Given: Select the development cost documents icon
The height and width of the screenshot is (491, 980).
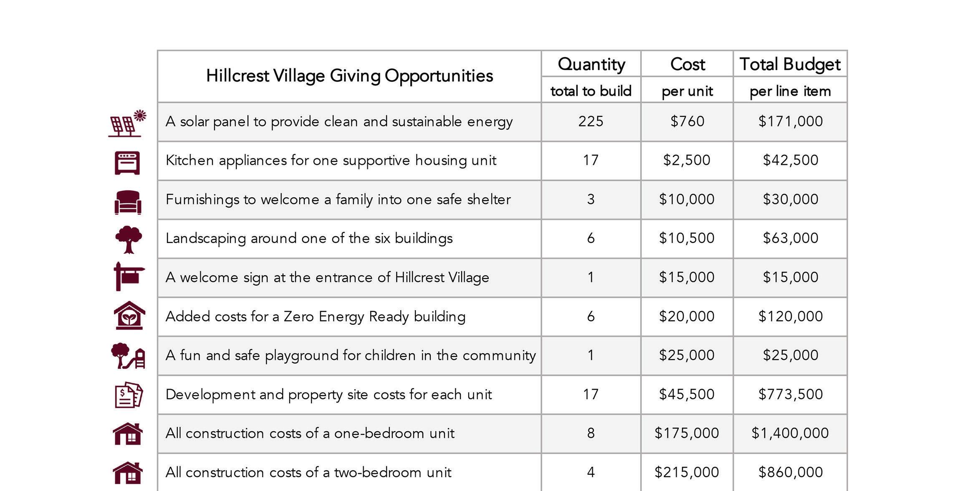Looking at the screenshot, I should click(129, 395).
